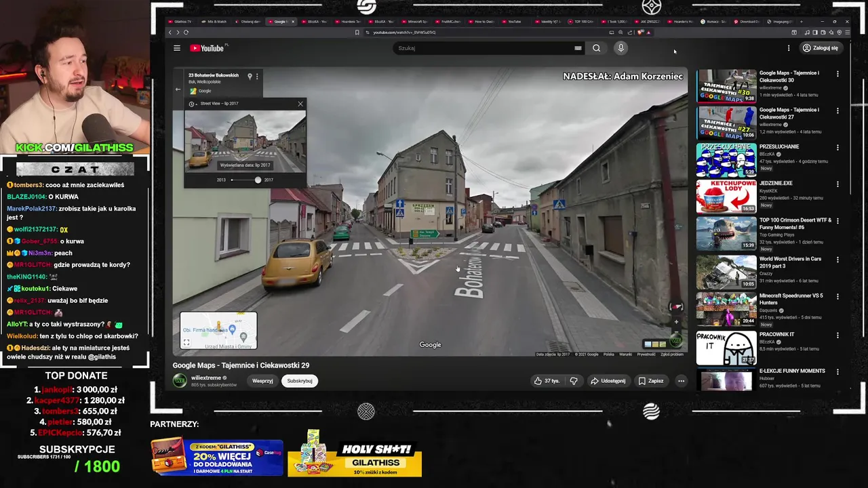Bookmark the page using the address bar bookmark icon
868x488 pixels.
click(357, 32)
